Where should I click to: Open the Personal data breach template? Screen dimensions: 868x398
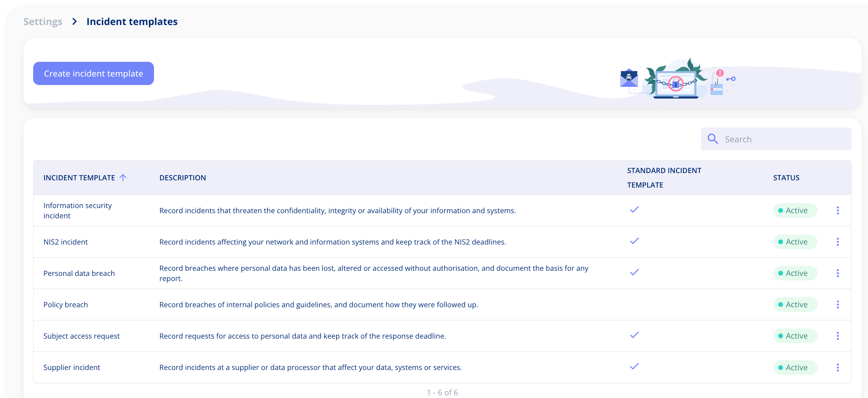[x=79, y=273]
